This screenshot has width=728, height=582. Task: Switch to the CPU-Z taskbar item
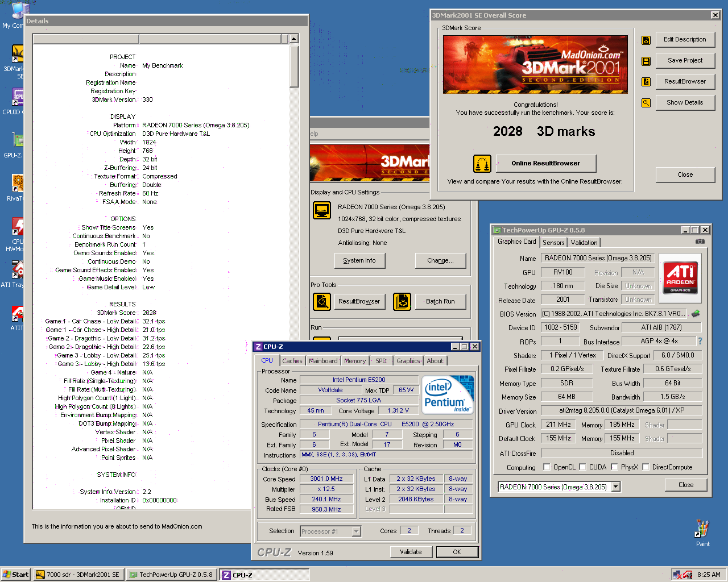pos(263,575)
